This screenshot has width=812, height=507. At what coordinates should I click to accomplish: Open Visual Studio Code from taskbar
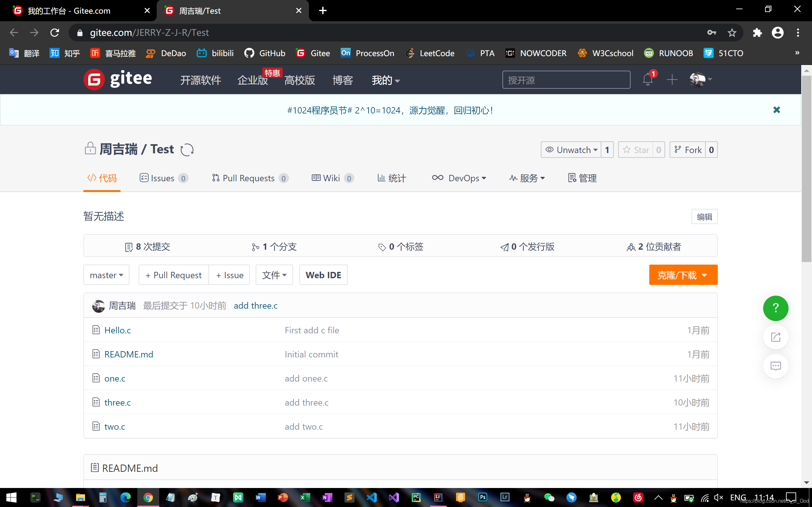(x=371, y=497)
